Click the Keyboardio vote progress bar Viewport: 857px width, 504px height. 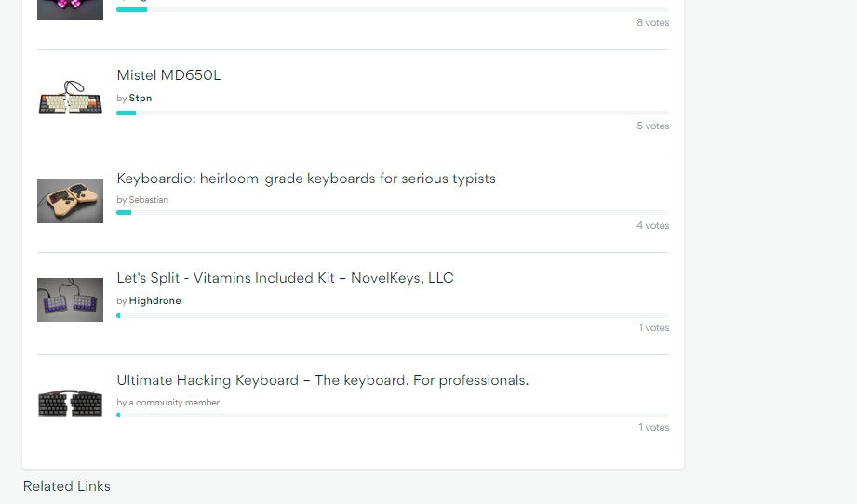pos(392,212)
